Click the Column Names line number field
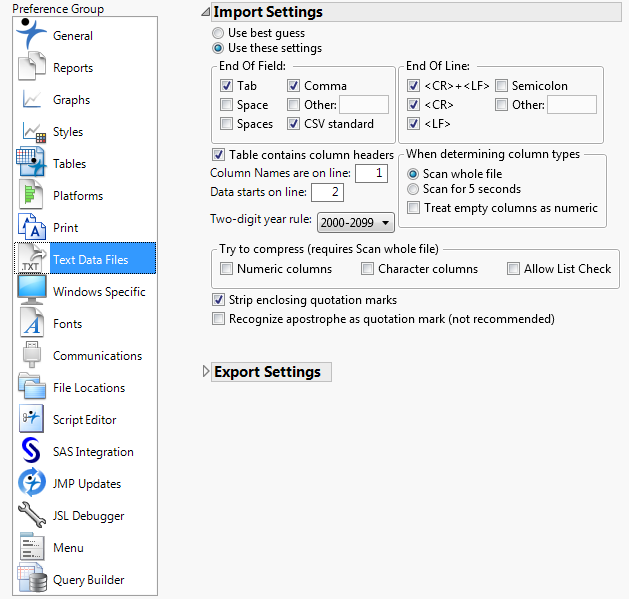Viewport: 629px width, 599px height. click(x=370, y=174)
